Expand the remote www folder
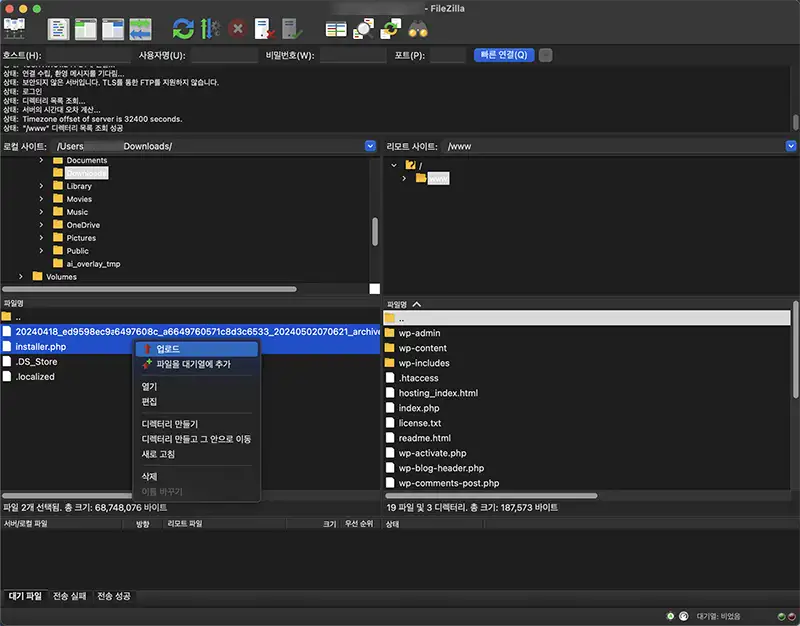 (404, 178)
